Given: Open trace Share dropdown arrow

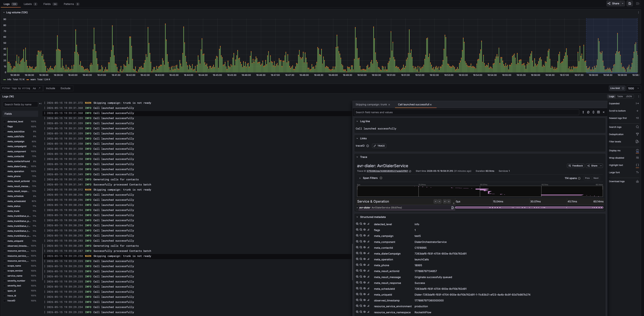Looking at the screenshot, I should pos(601,166).
